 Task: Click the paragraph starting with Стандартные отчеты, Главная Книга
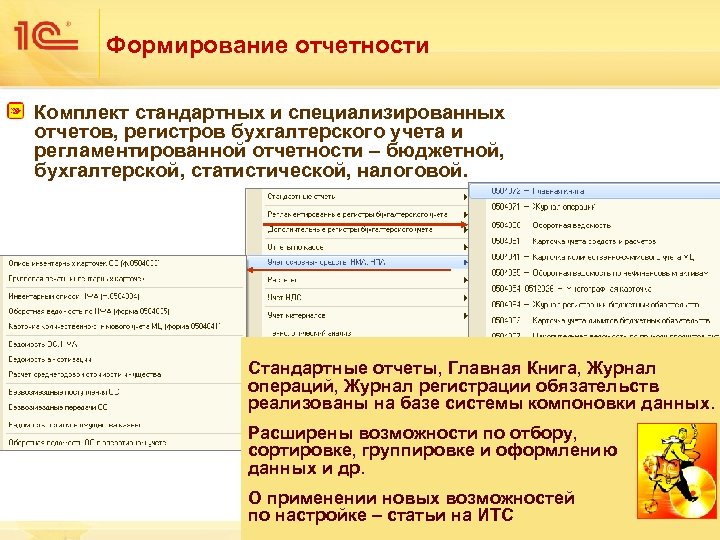481,386
